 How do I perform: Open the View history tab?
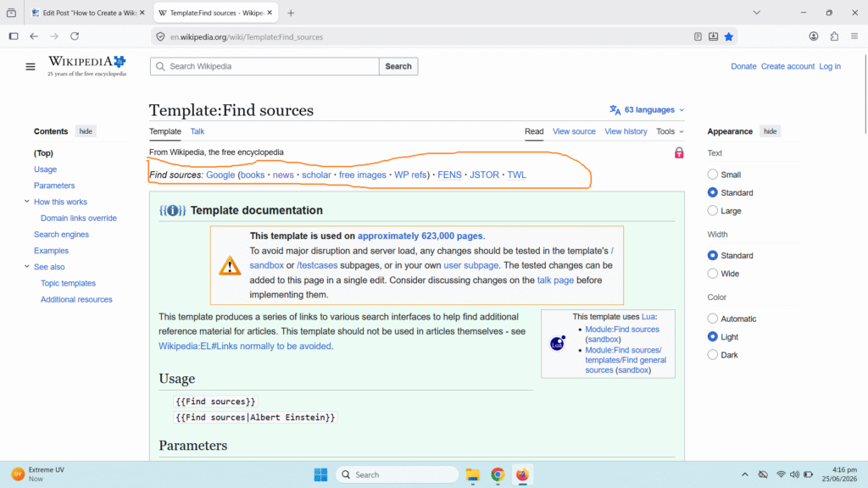click(x=626, y=131)
